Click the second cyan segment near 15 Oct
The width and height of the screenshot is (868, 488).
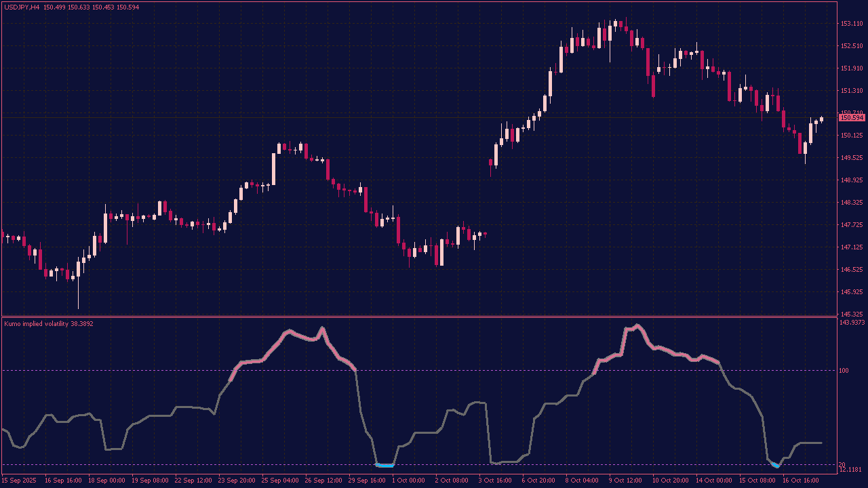pyautogui.click(x=774, y=466)
